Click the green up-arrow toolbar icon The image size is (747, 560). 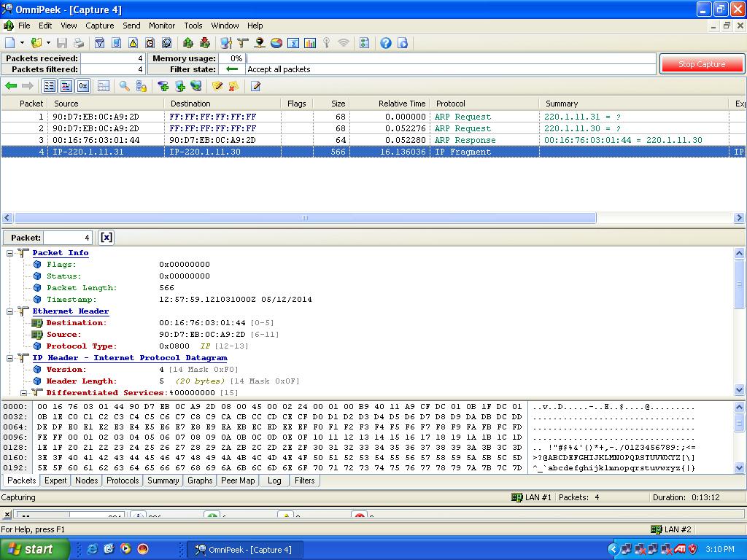[188, 43]
